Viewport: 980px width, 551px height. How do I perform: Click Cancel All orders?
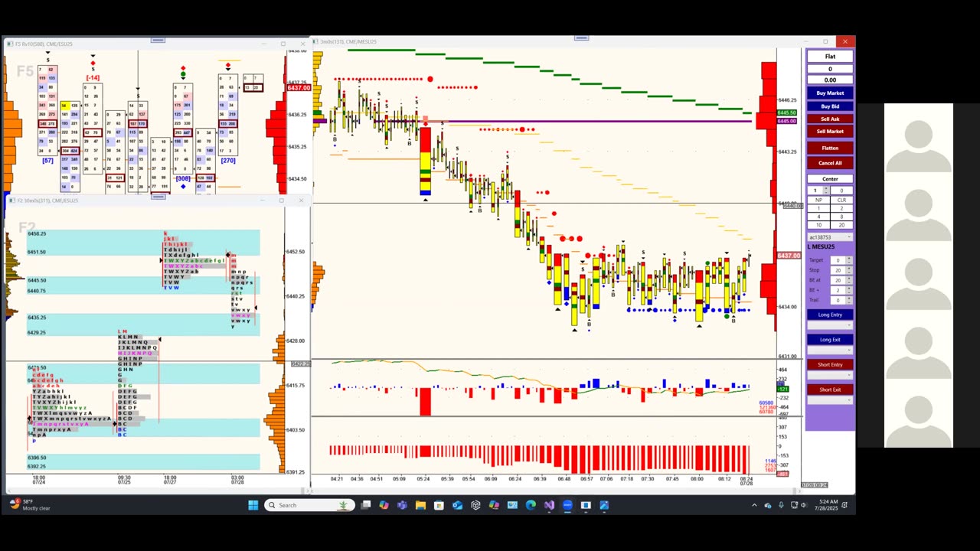pos(830,163)
